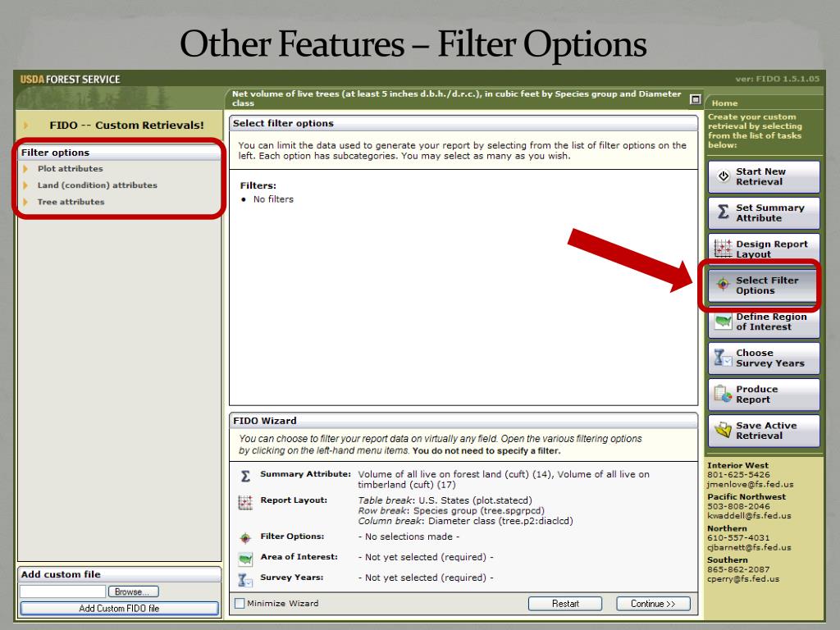Click the Continue >> button
The height and width of the screenshot is (630, 840).
653,604
